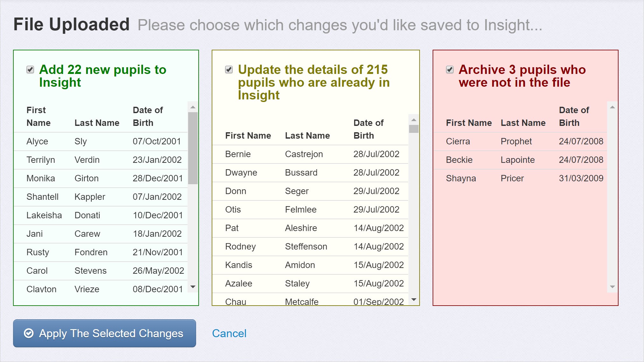
Task: Click 'First Name' header in archive table
Action: pyautogui.click(x=469, y=123)
